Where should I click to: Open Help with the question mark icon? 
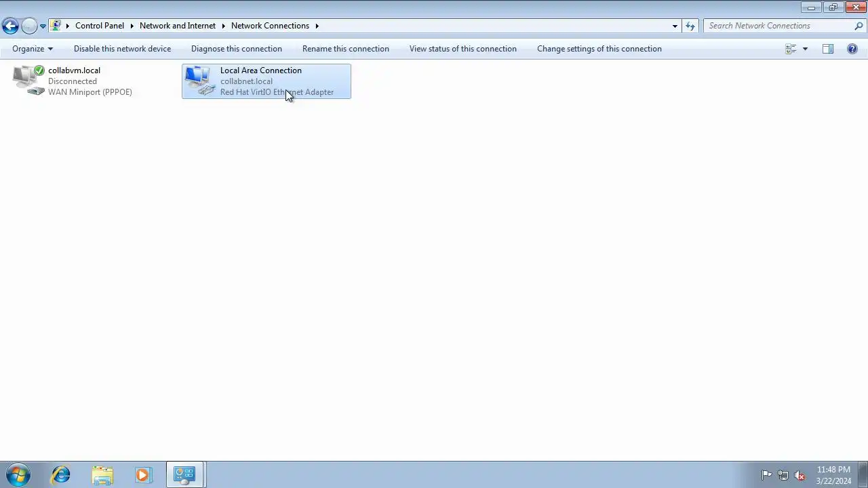[x=852, y=49]
